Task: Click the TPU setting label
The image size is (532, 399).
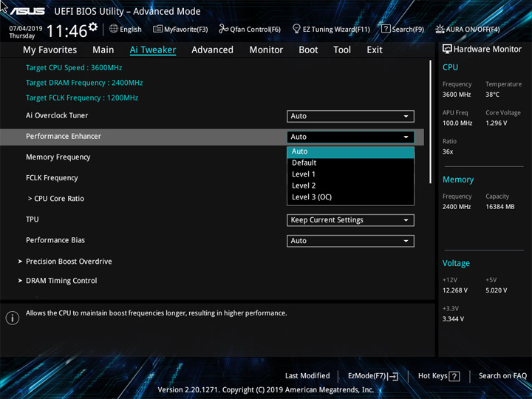Action: coord(33,219)
